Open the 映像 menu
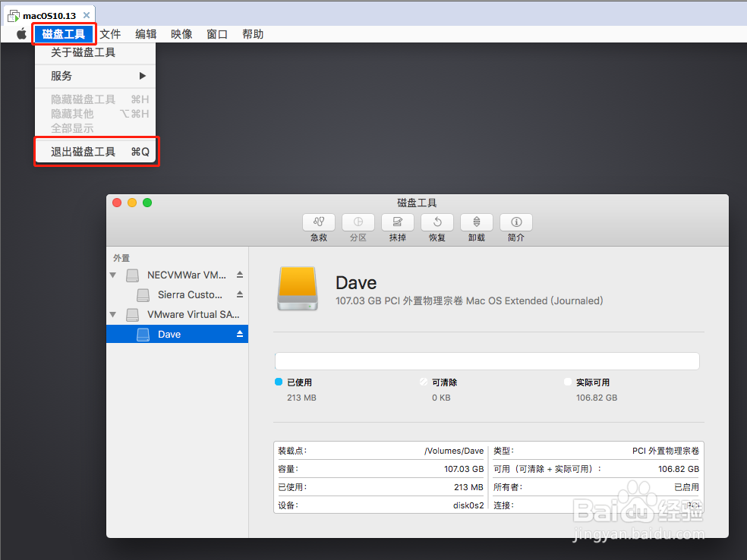747x560 pixels. click(181, 34)
